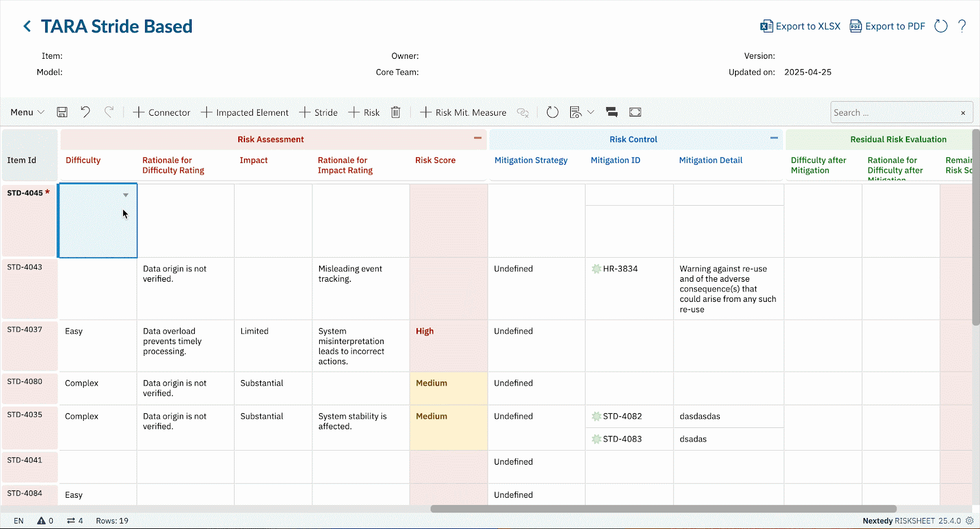Viewport: 980px width, 529px height.
Task: Click the Undo arrow icon
Action: [x=85, y=112]
